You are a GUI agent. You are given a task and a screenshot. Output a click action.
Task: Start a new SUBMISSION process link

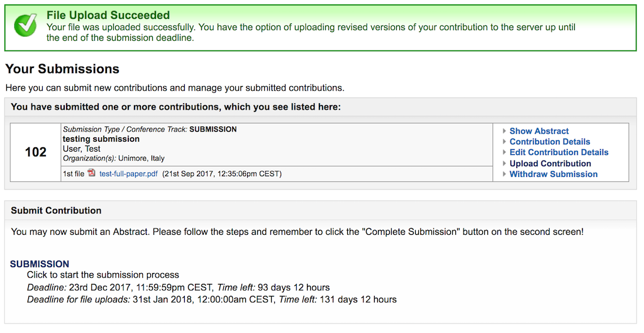[x=40, y=264]
